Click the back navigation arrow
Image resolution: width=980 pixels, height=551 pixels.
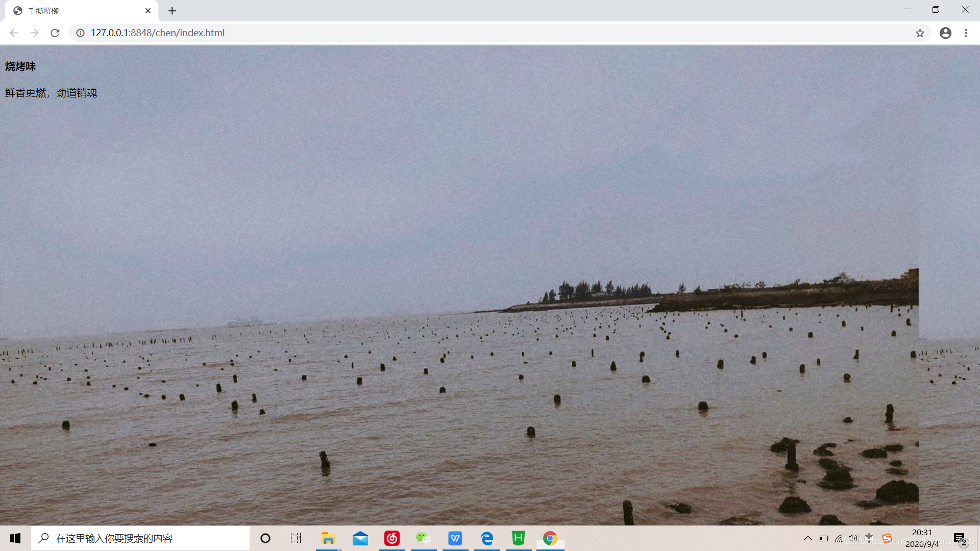[x=14, y=33]
